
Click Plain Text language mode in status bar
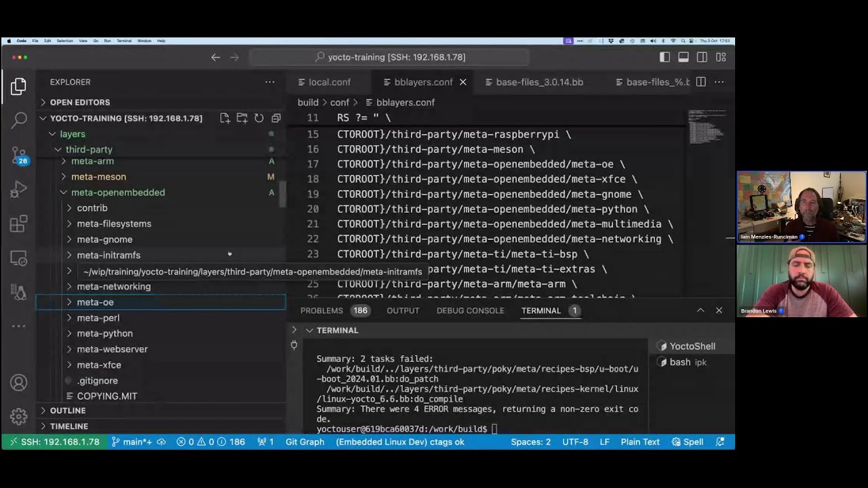point(639,442)
